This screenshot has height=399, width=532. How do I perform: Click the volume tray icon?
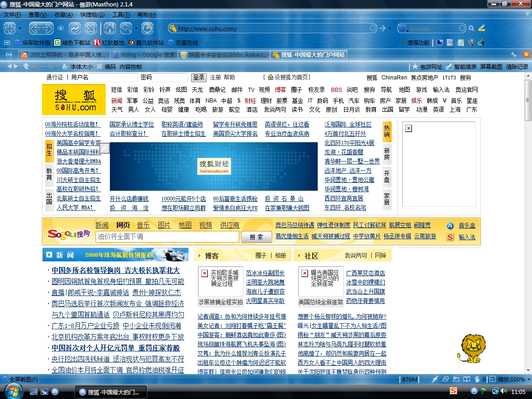click(x=503, y=391)
